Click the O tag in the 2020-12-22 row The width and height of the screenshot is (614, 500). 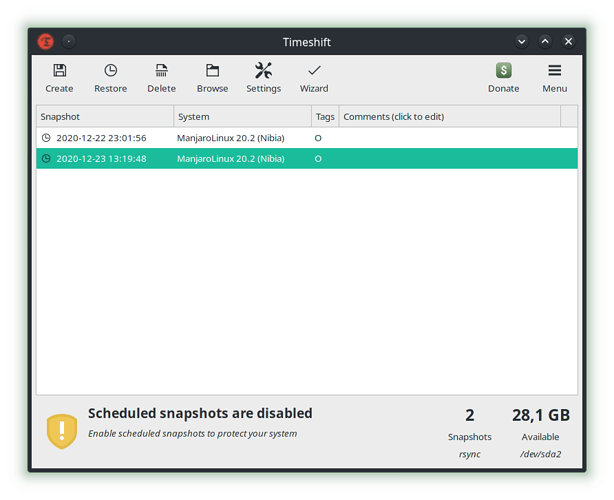click(318, 138)
